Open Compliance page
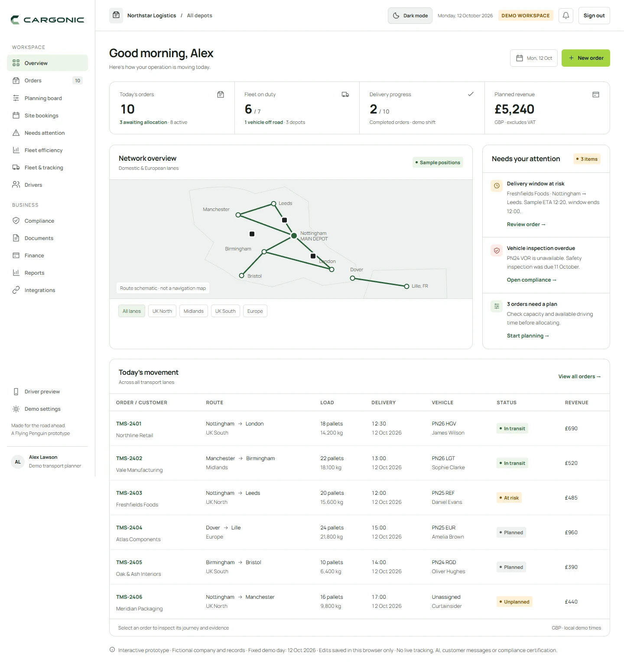The height and width of the screenshot is (672, 624). pyautogui.click(x=47, y=221)
